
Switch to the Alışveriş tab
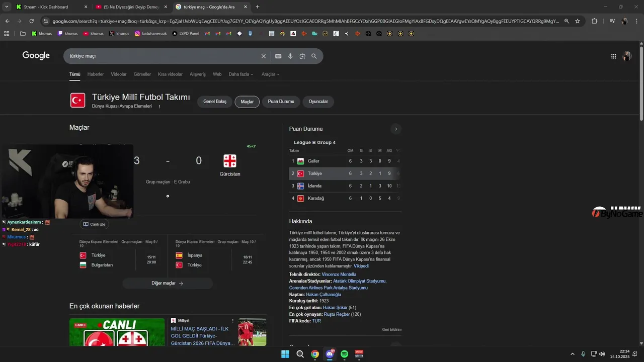[x=198, y=74]
